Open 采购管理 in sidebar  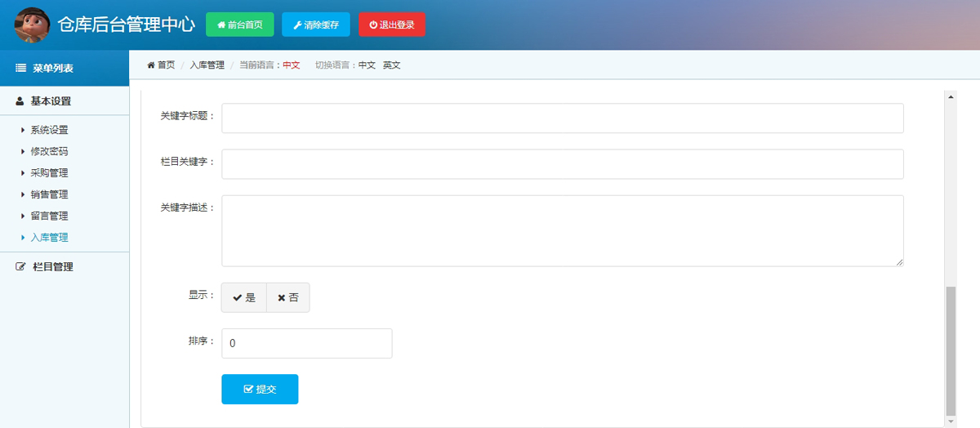[49, 173]
